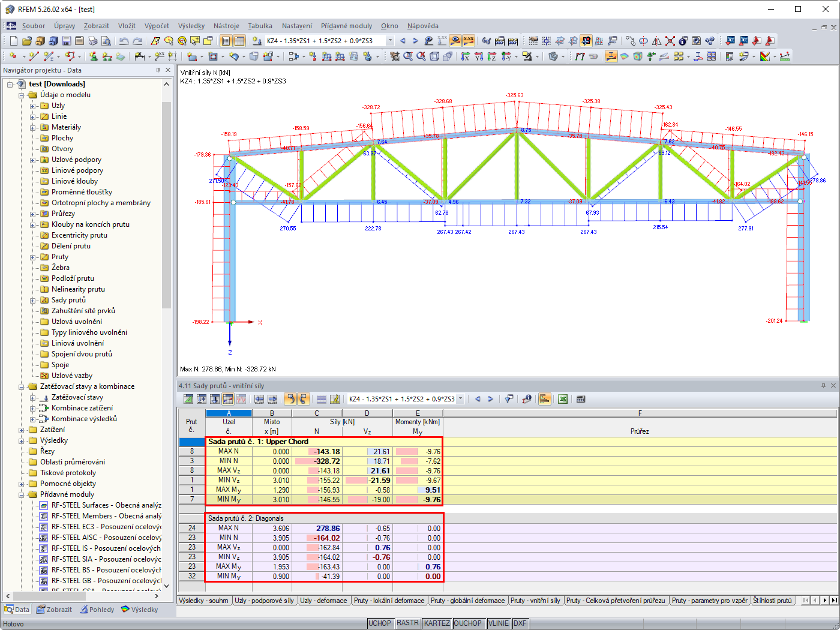Screen dimensions: 840x630
Task: Export results table to Excel
Action: 563,399
